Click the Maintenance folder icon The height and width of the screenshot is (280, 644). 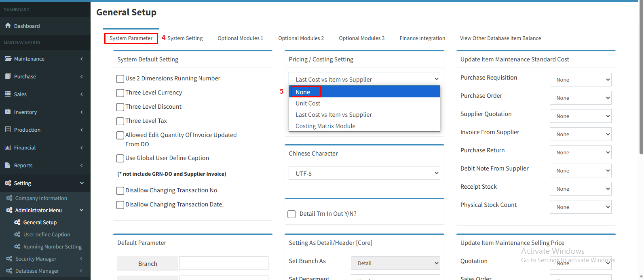tap(8, 59)
